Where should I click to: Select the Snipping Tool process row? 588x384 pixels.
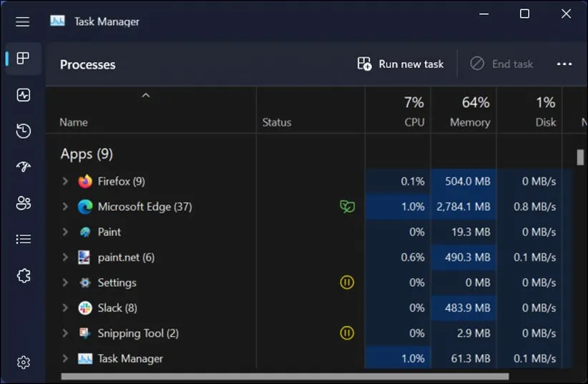pyautogui.click(x=138, y=333)
